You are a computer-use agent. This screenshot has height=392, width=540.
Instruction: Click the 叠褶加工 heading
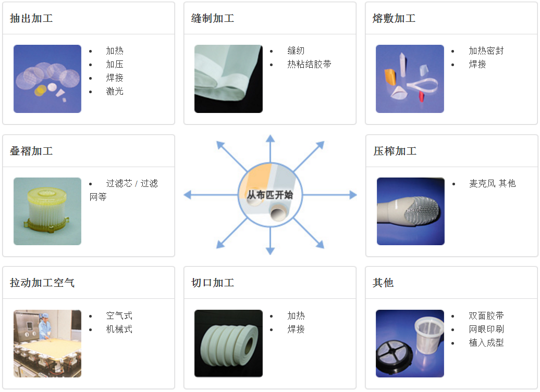point(31,151)
